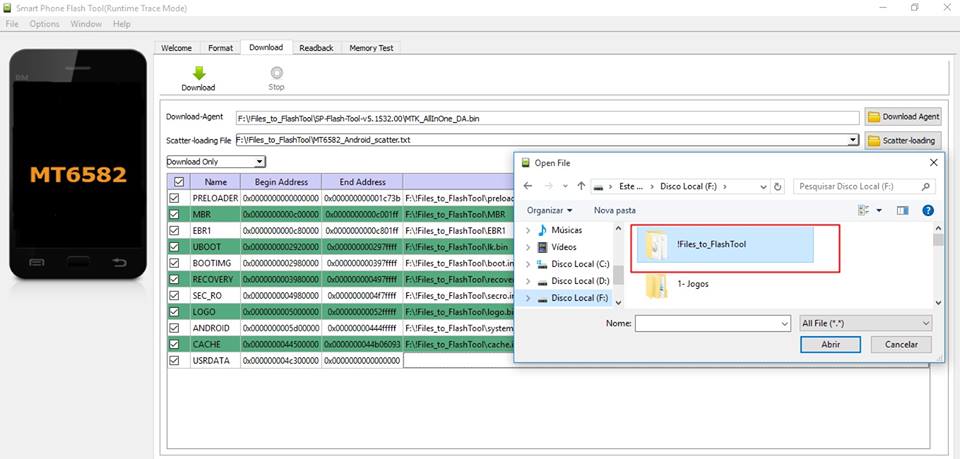This screenshot has width=960, height=459.
Task: Uncheck the BOOTIMG row checkbox
Action: [174, 263]
